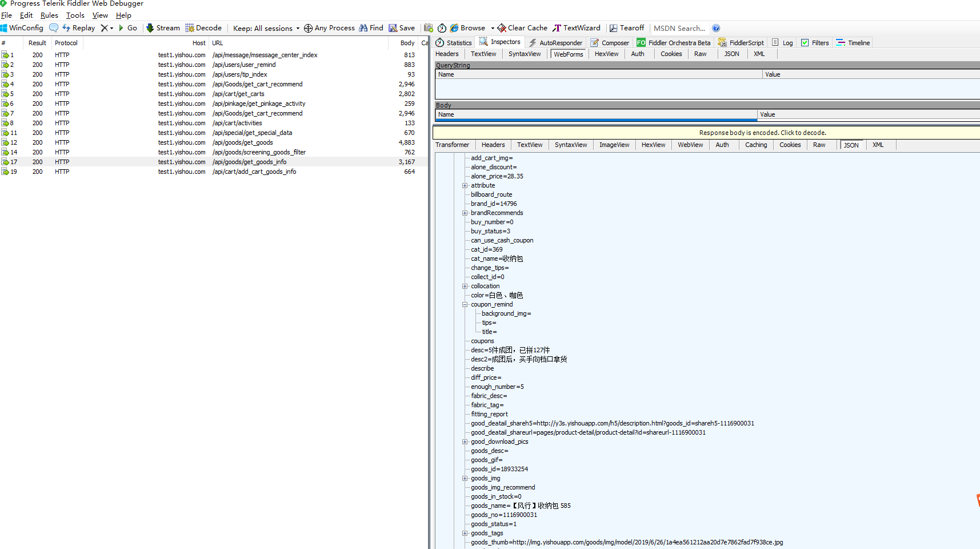The height and width of the screenshot is (549, 980).
Task: Select request Cookies tab
Action: pyautogui.click(x=671, y=54)
